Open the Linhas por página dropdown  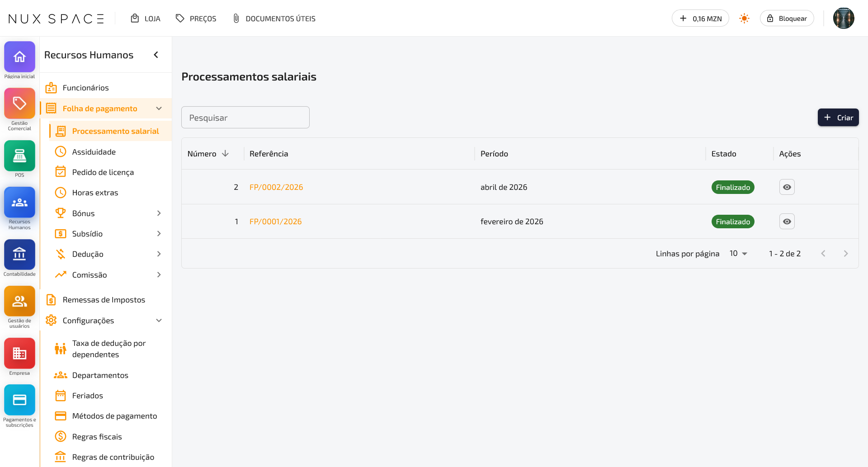click(738, 254)
